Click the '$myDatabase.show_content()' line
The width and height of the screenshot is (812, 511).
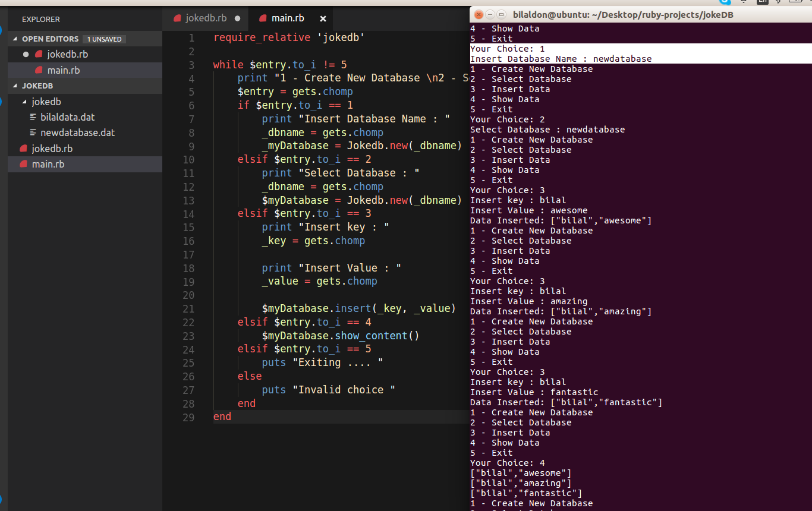pos(341,335)
